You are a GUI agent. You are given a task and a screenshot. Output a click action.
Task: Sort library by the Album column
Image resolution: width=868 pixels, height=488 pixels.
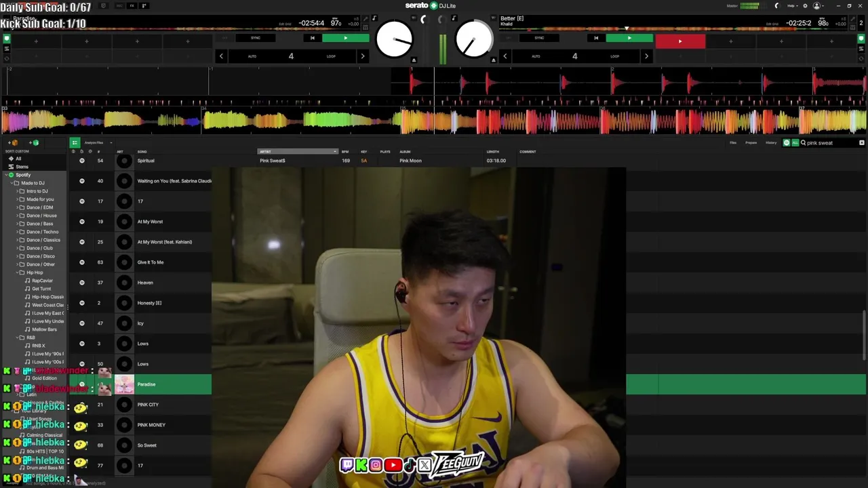(405, 152)
